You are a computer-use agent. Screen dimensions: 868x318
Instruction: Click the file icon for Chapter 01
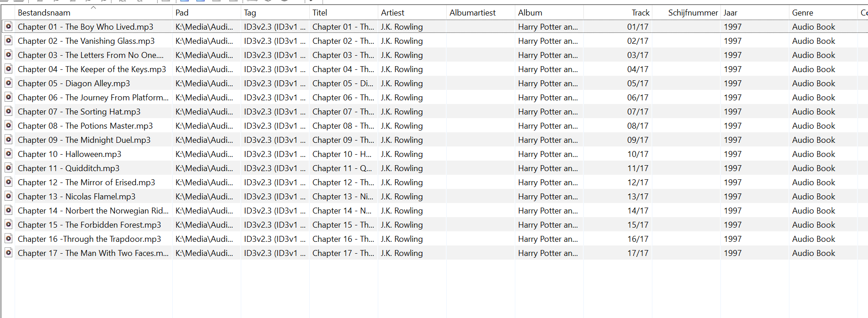pos(8,26)
